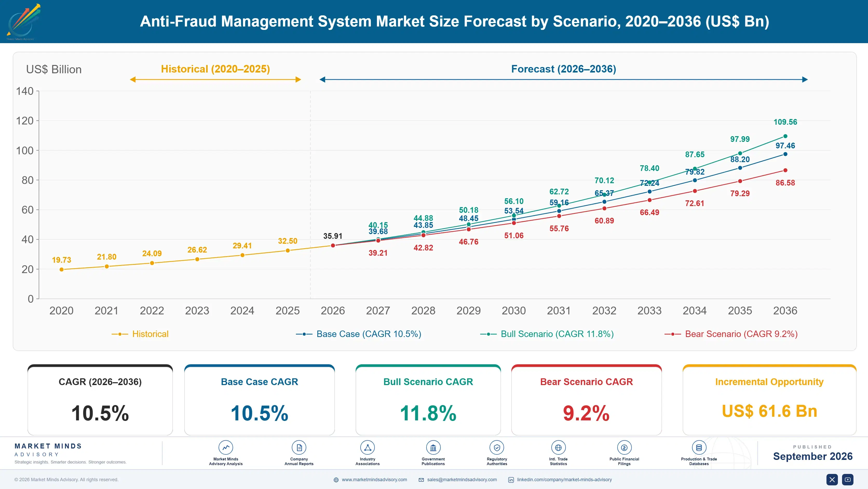Open linkedin.com/company/market-minds-advisory link

(564, 480)
